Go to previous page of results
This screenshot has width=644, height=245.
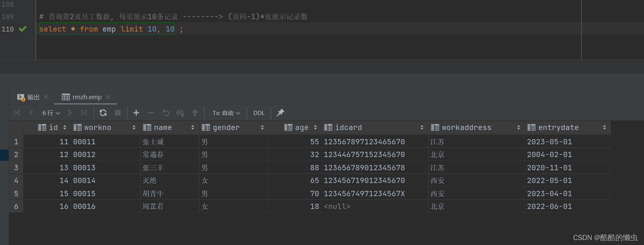pyautogui.click(x=32, y=113)
